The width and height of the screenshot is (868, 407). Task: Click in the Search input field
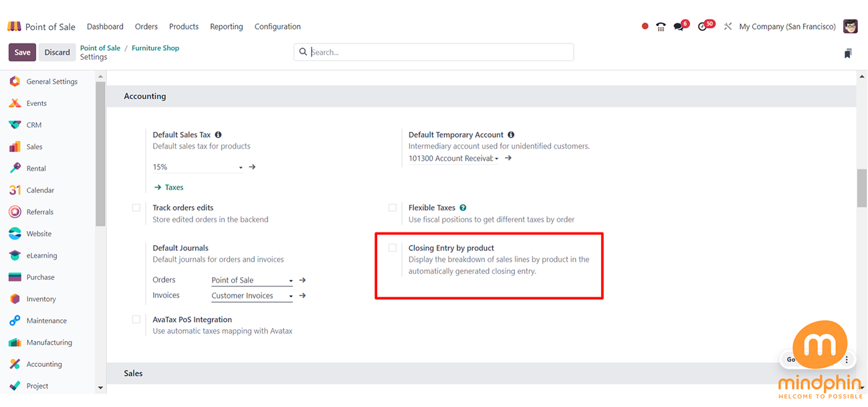438,52
